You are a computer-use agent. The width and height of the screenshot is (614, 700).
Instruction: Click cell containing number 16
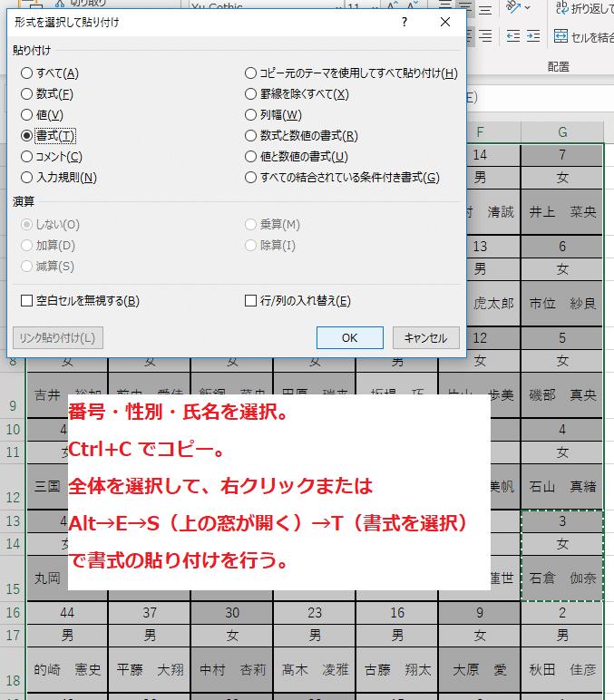397,613
